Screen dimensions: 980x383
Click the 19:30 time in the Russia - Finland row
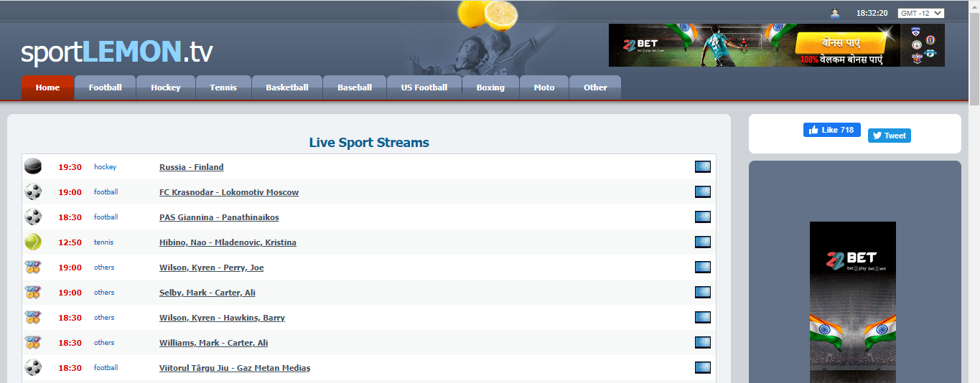[70, 167]
